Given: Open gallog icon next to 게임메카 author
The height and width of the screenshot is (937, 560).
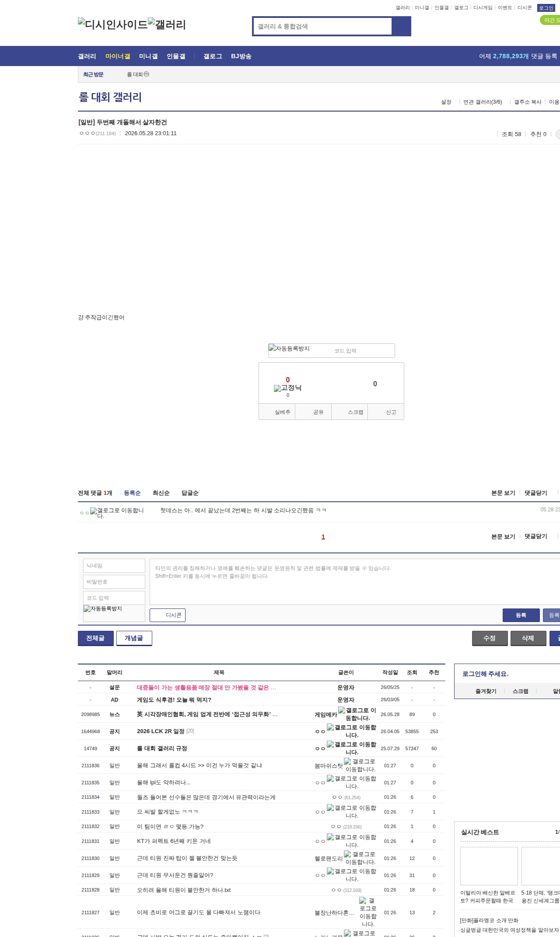Looking at the screenshot, I should [x=357, y=714].
